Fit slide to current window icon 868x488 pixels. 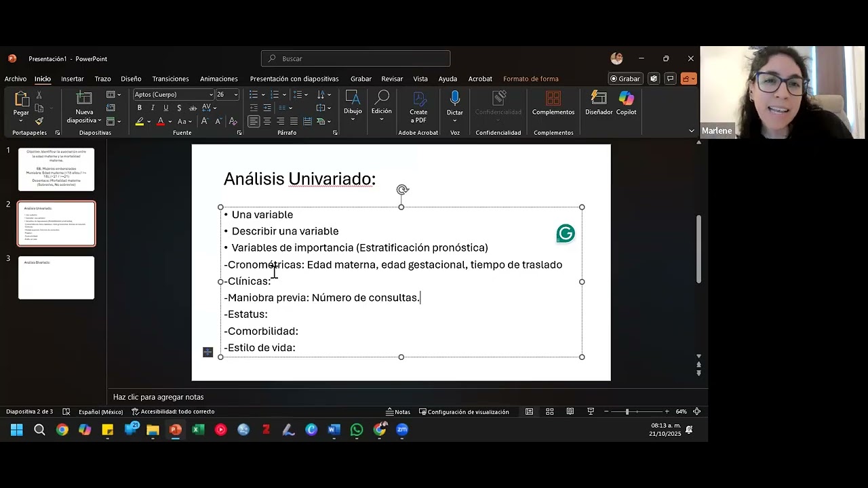point(696,411)
